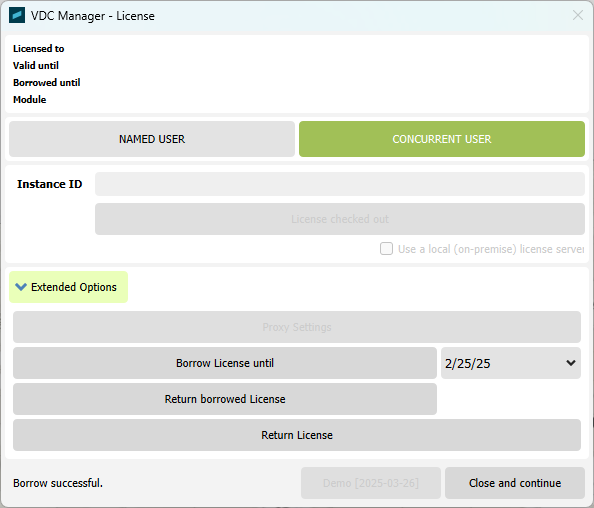Click the Demo [2025-03-26] button
This screenshot has height=508, width=594.
(x=371, y=483)
